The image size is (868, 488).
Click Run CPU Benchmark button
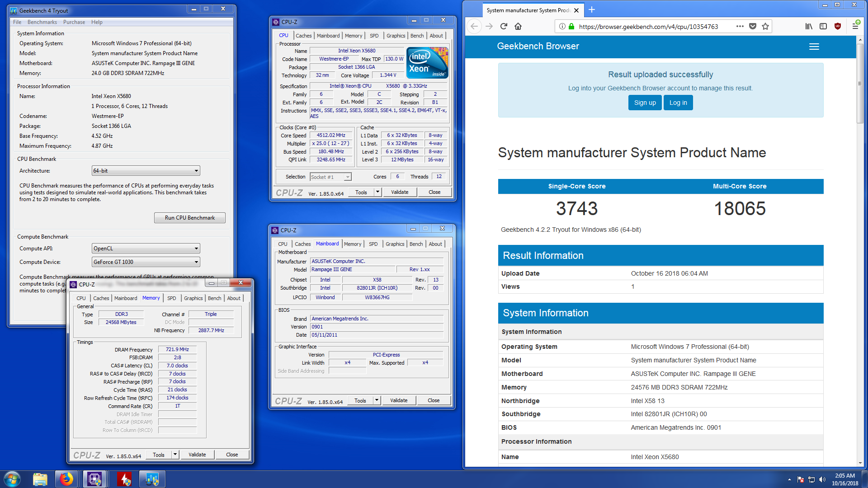(190, 218)
